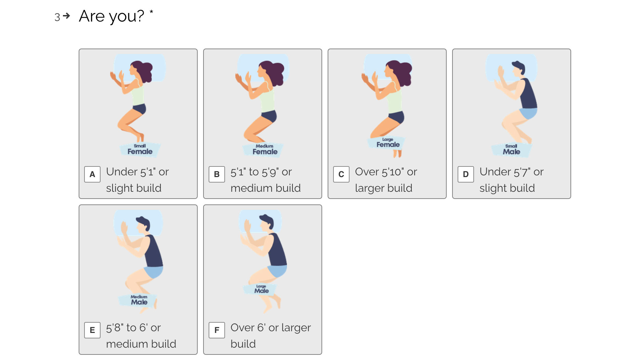Choose "Over 6' or larger build"
Viewport: 644px width, 362px height.
[271, 336]
